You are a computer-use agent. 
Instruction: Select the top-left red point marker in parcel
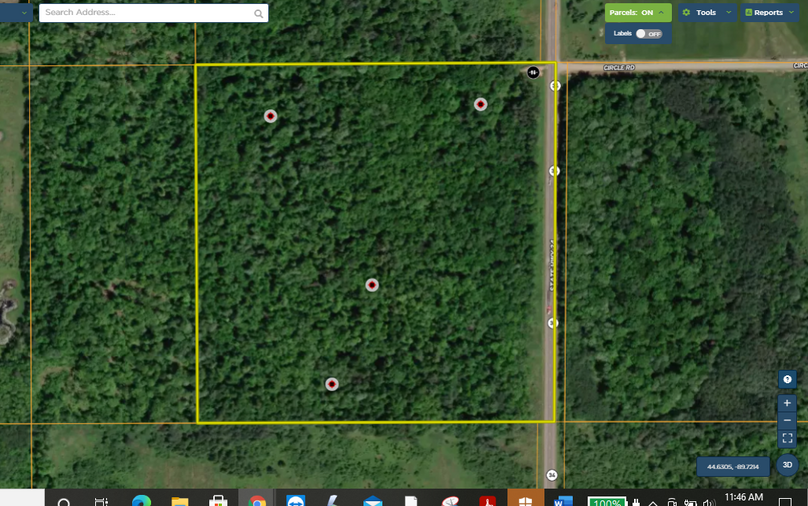tap(270, 116)
